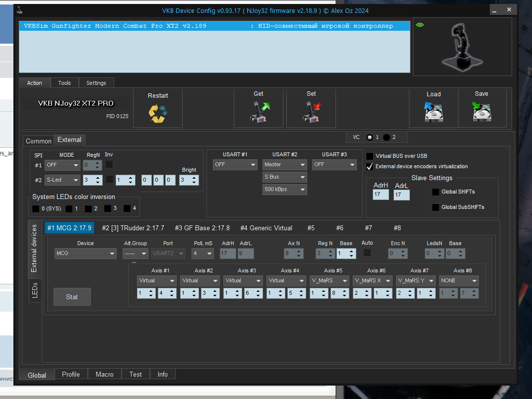Screen dimensions: 532x399
Task: Click the Set joystick icon
Action: tap(312, 112)
